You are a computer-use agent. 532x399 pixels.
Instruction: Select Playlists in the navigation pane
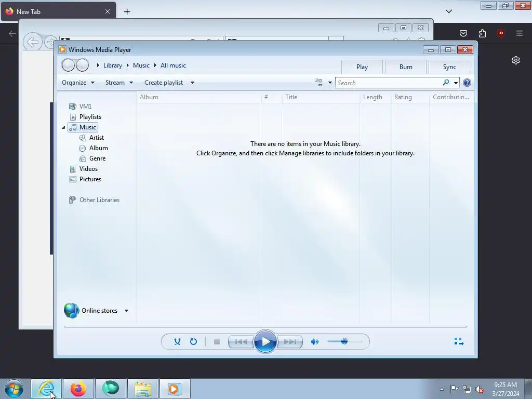coord(86,117)
